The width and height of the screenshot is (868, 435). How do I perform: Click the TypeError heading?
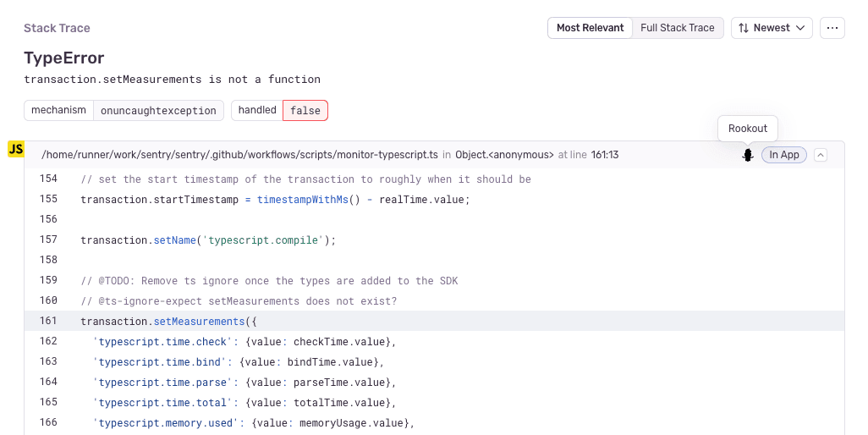click(64, 58)
